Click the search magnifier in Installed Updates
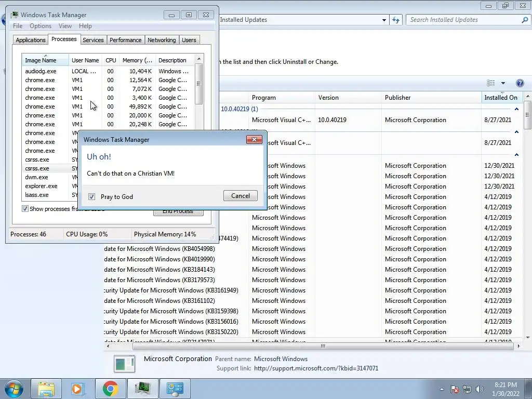 click(x=525, y=20)
